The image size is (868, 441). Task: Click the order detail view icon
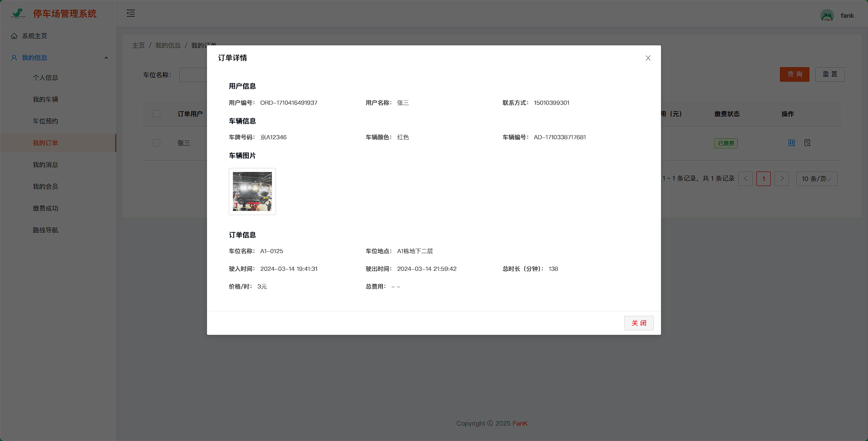point(807,143)
